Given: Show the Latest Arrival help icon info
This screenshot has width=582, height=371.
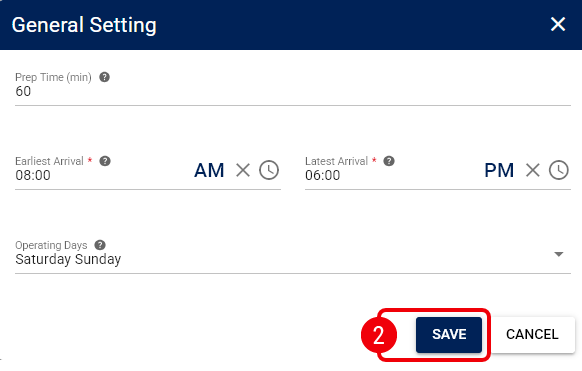Looking at the screenshot, I should (389, 161).
